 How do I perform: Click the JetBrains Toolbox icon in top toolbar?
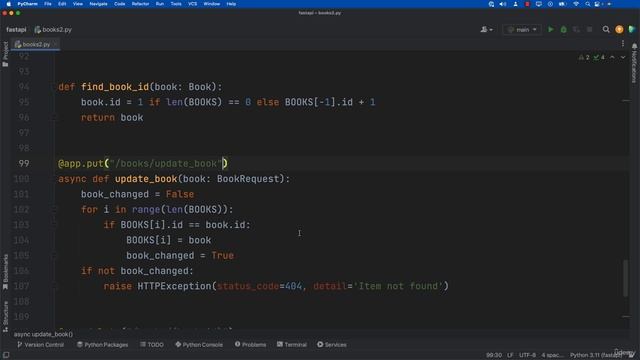(x=632, y=29)
